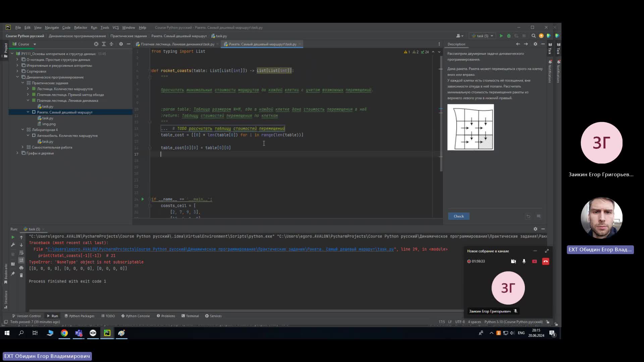Select opened file target icon in Course panel
This screenshot has width=644, height=362.
(96, 44)
